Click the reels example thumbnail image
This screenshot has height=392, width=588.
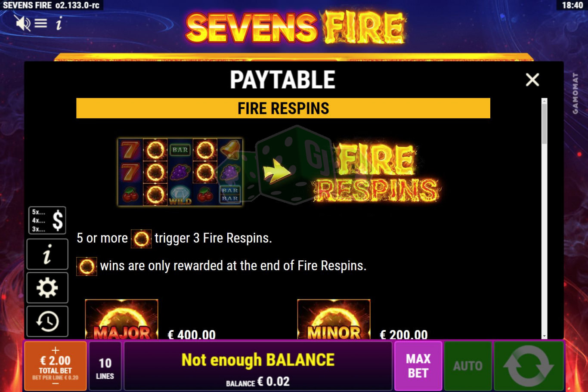[180, 172]
